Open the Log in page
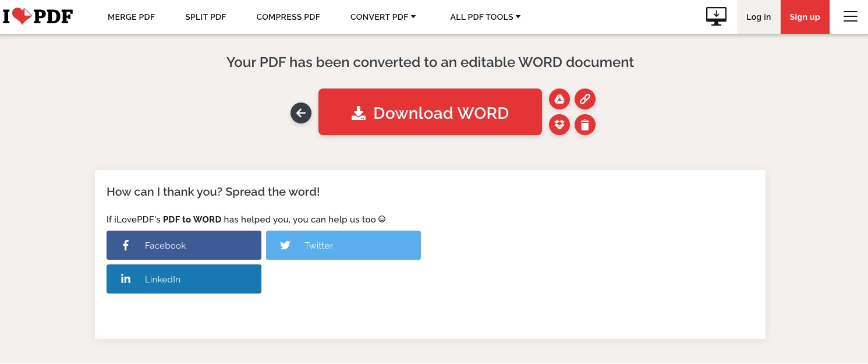The height and width of the screenshot is (364, 868). pos(759,17)
